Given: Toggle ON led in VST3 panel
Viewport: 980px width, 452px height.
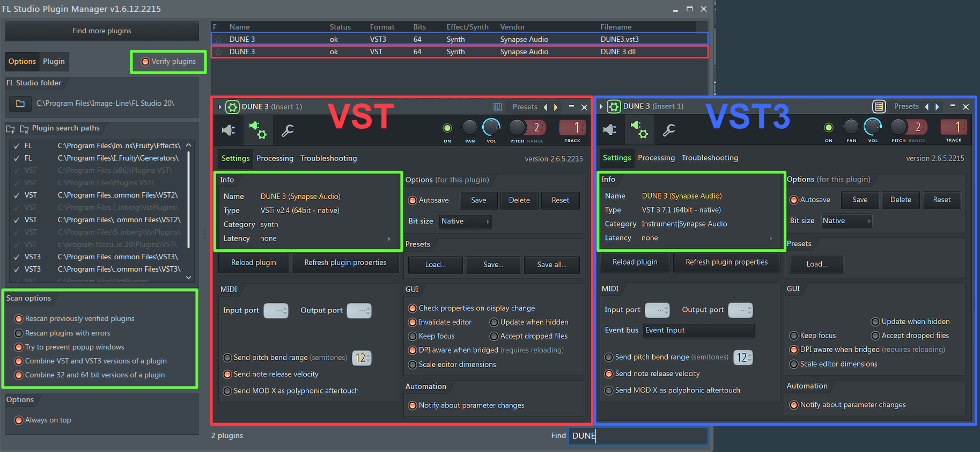Looking at the screenshot, I should click(x=829, y=127).
